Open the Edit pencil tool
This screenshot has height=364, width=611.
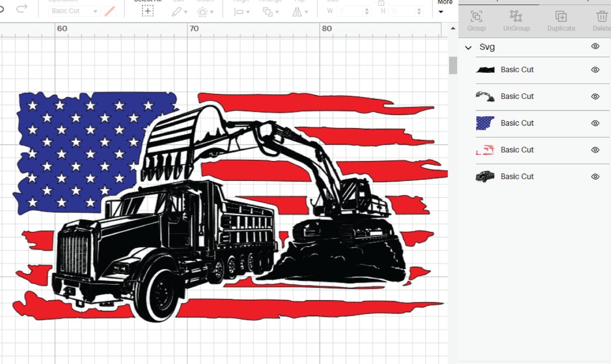(x=177, y=12)
